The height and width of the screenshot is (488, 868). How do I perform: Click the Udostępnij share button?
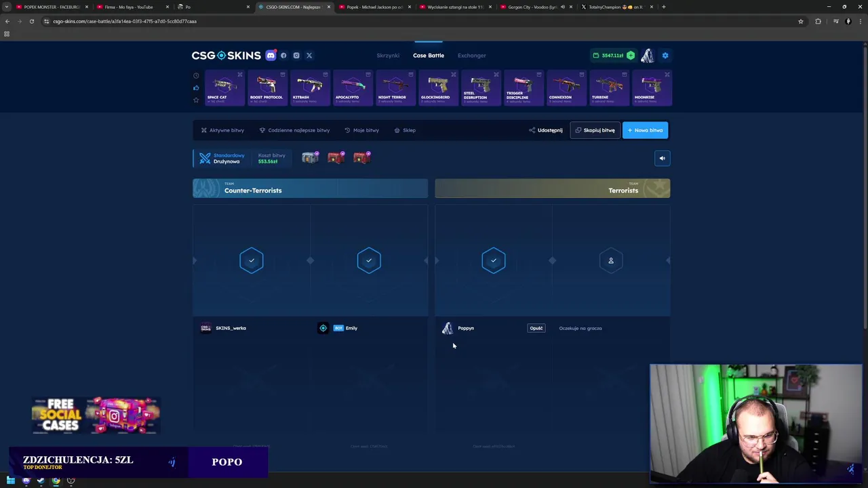pos(546,130)
